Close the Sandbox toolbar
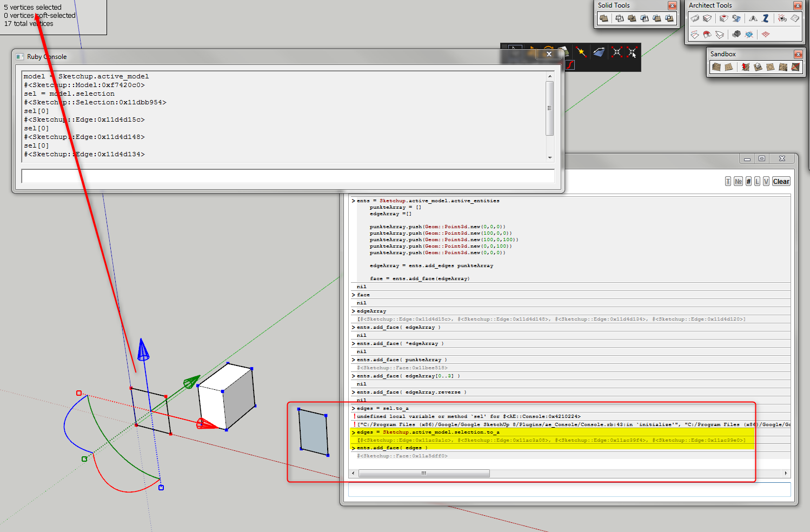The height and width of the screenshot is (532, 810). point(798,54)
